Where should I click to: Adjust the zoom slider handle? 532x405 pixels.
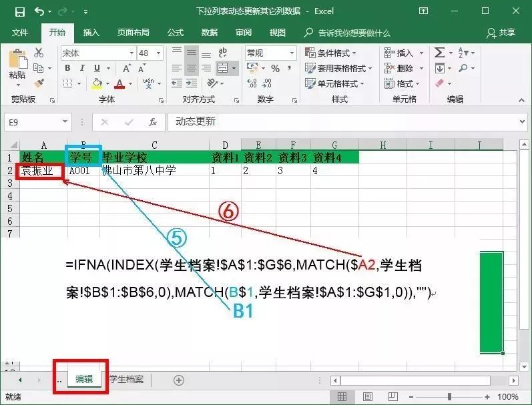click(x=449, y=396)
